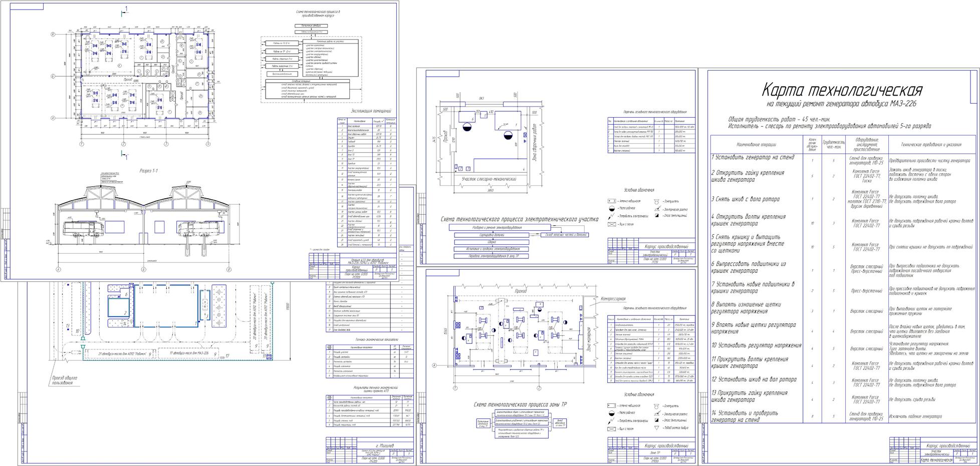This screenshot has width=980, height=466.
Task: Click parking label '21 автобусо-место для А092 Радимич'
Action: click(x=122, y=354)
